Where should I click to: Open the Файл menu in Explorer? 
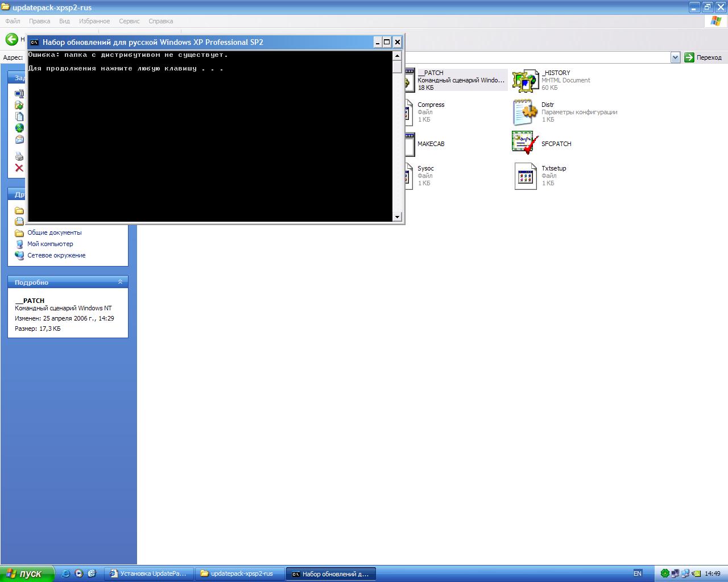click(13, 21)
